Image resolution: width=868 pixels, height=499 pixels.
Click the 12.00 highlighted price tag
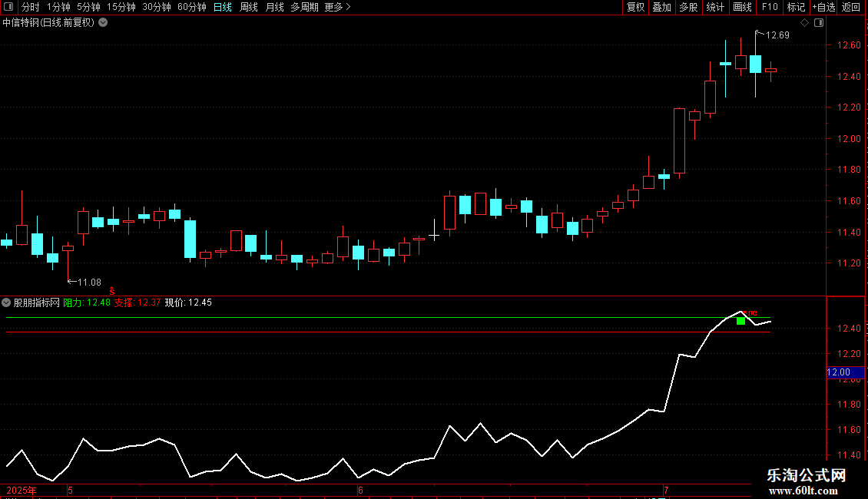pos(845,372)
